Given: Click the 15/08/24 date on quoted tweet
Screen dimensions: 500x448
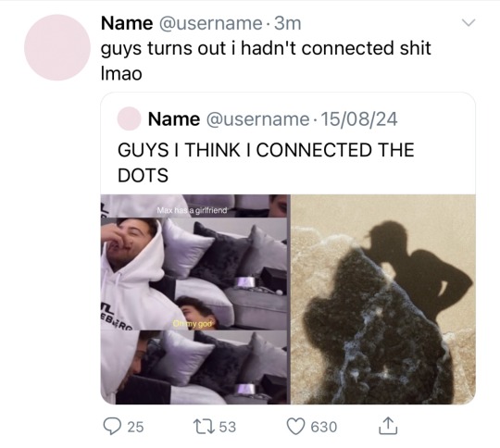Looking at the screenshot, I should [x=359, y=119].
